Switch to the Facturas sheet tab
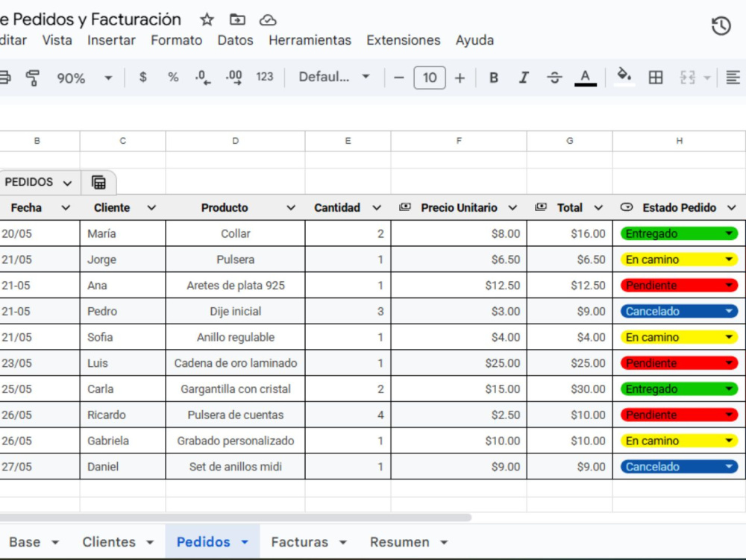This screenshot has width=746, height=560. pyautogui.click(x=309, y=542)
